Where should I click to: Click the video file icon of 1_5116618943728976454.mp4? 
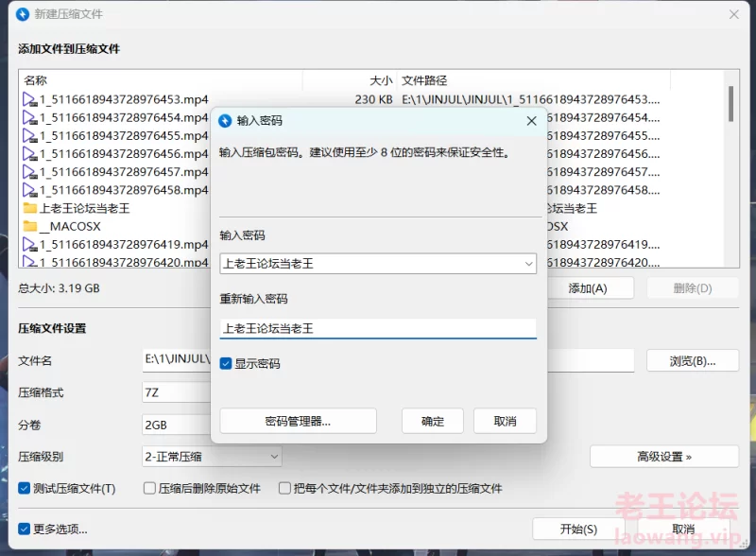[x=30, y=117]
